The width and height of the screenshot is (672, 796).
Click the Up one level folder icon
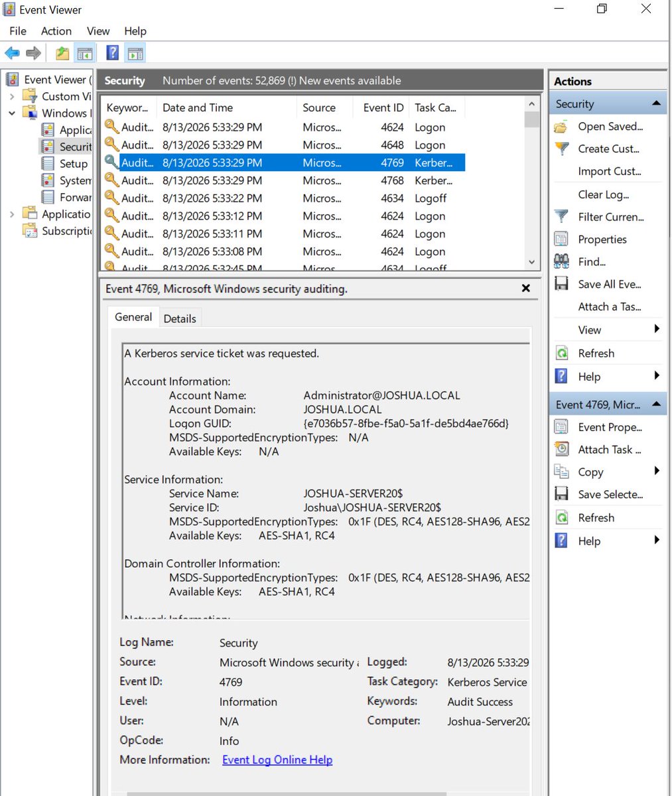point(62,53)
